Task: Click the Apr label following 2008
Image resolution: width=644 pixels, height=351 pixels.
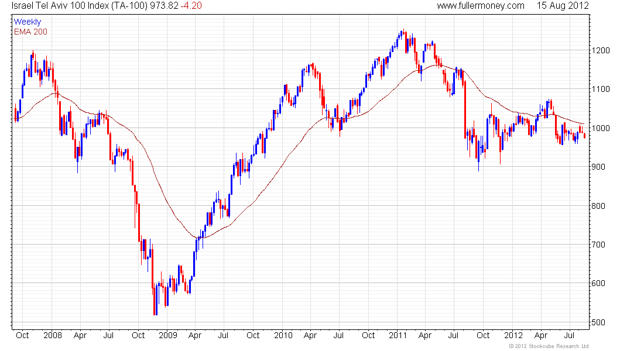Action: 80,336
